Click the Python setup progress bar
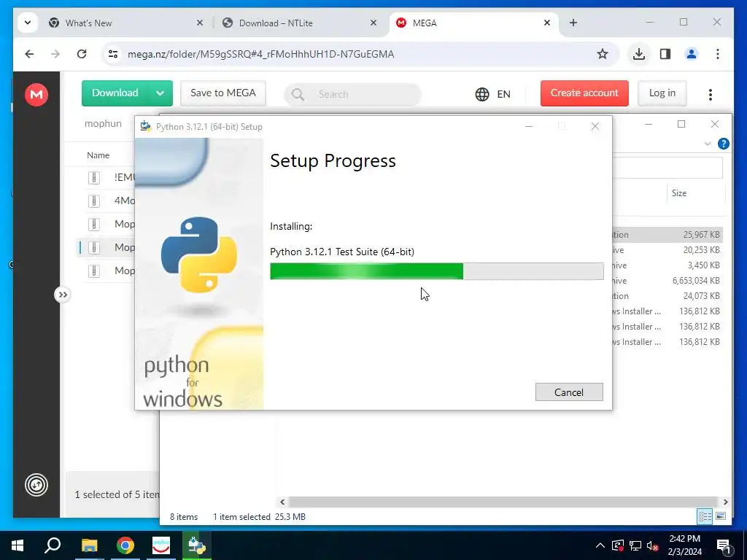 coord(436,271)
